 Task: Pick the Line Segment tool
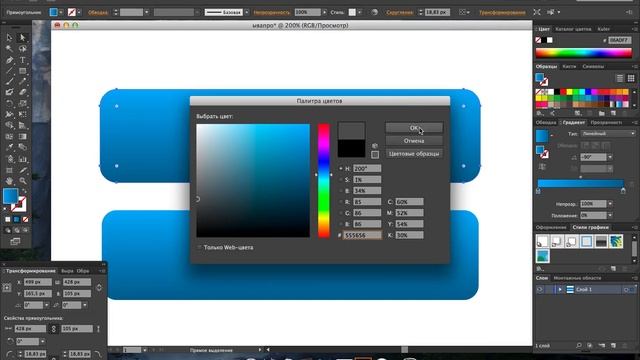click(9, 71)
